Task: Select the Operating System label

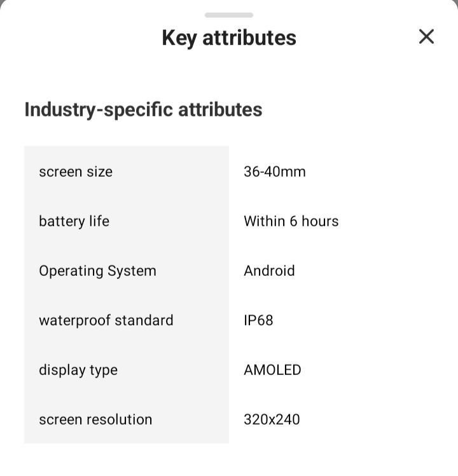Action: pyautogui.click(x=97, y=271)
